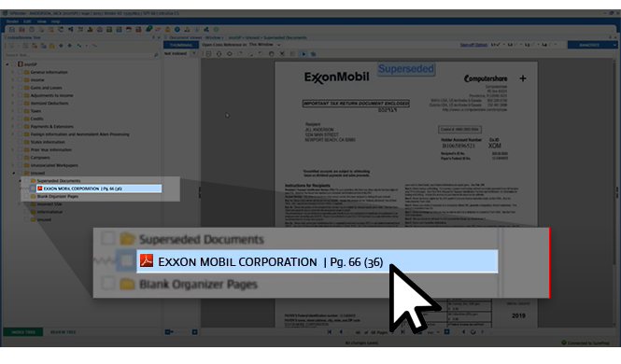621x364 pixels.
Task: Go to first page of document
Action: tap(330, 332)
